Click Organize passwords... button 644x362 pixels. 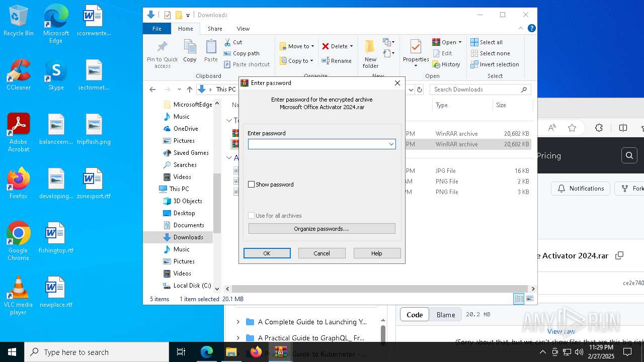(321, 229)
